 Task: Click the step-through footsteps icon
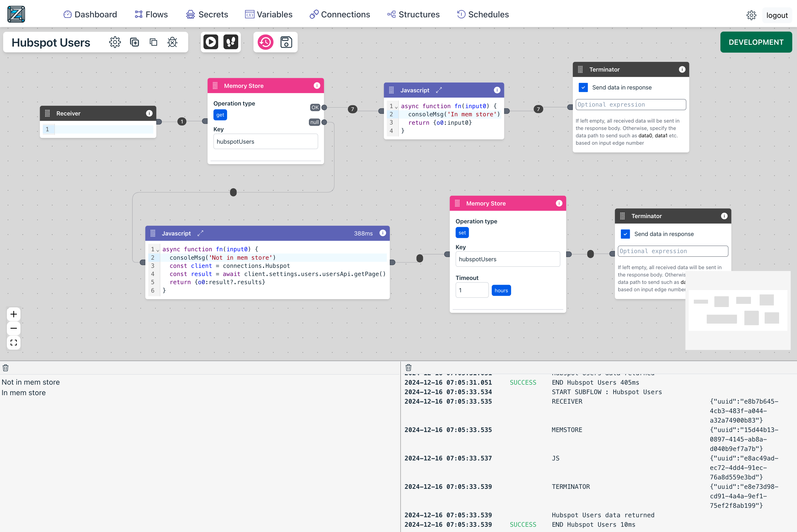(x=231, y=42)
